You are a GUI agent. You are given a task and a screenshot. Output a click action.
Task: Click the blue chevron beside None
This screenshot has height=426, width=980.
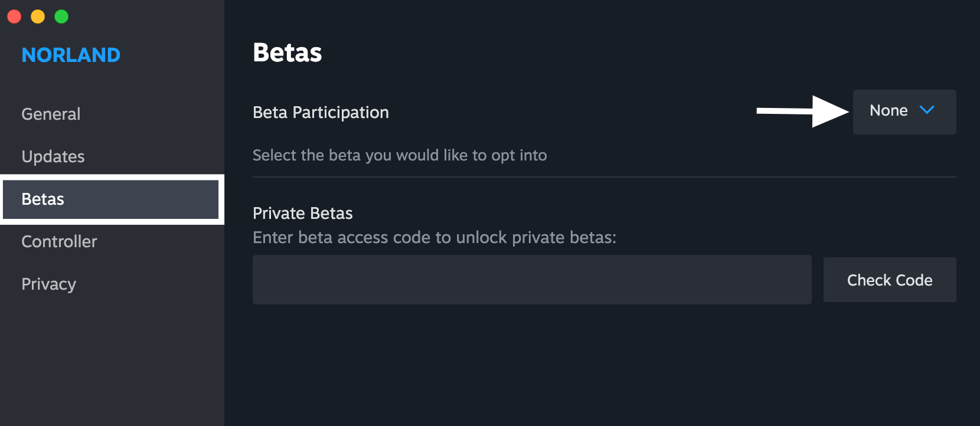pos(927,110)
